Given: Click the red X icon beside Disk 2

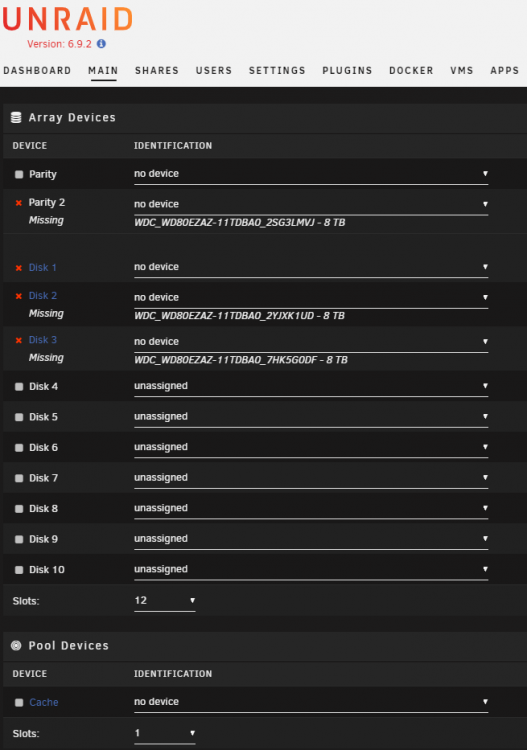Looking at the screenshot, I should click(19, 296).
